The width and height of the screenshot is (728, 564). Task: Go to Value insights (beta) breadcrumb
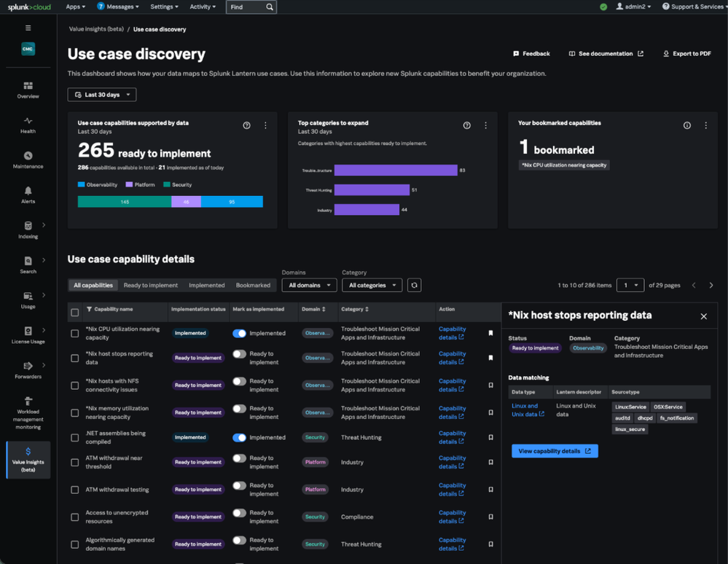97,29
